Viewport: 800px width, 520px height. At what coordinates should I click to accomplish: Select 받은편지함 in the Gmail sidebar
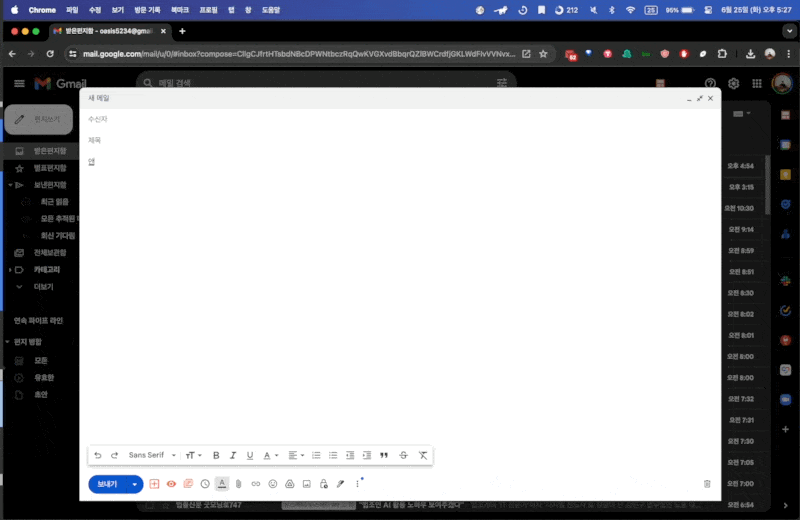coord(49,150)
